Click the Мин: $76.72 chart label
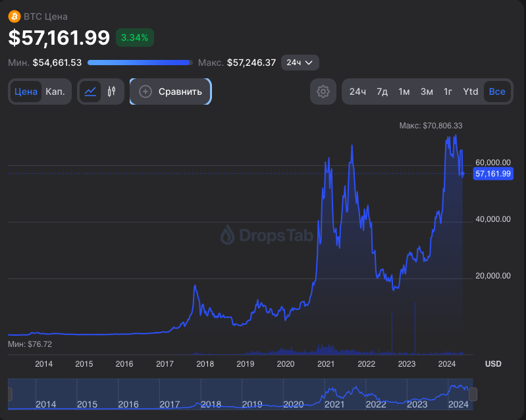This screenshot has height=420, width=526. 30,344
